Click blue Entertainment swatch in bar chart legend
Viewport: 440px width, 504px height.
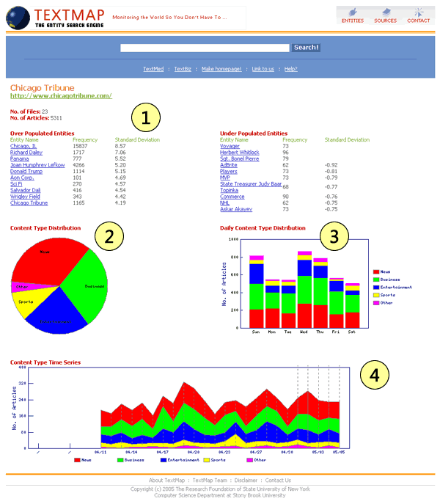(376, 288)
